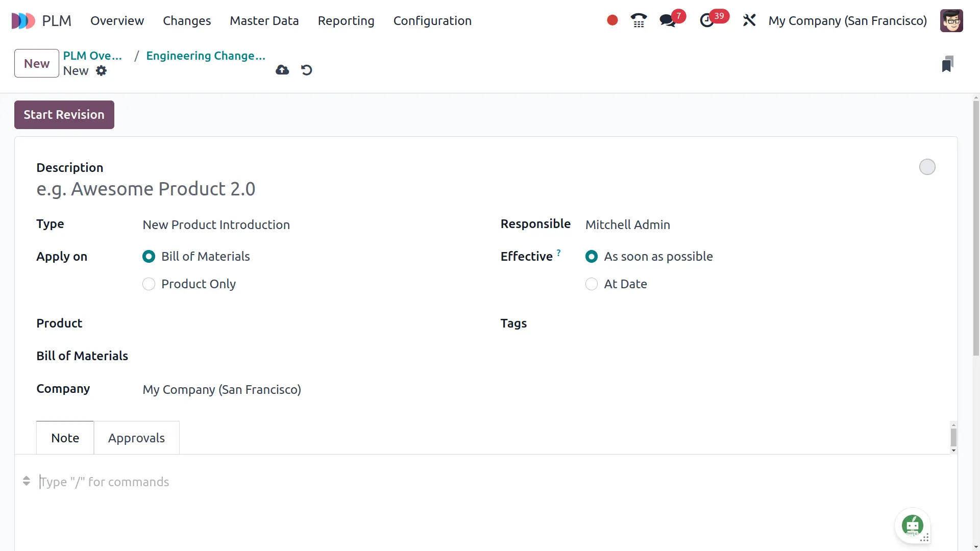The image size is (980, 551).
Task: Save record manually with cloud icon
Action: pos(282,70)
